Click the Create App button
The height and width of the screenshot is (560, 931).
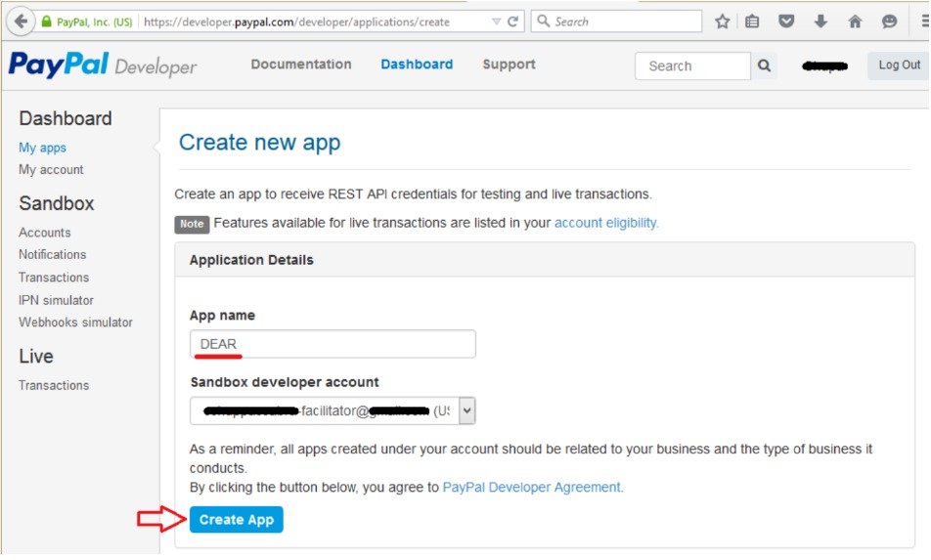click(x=237, y=520)
